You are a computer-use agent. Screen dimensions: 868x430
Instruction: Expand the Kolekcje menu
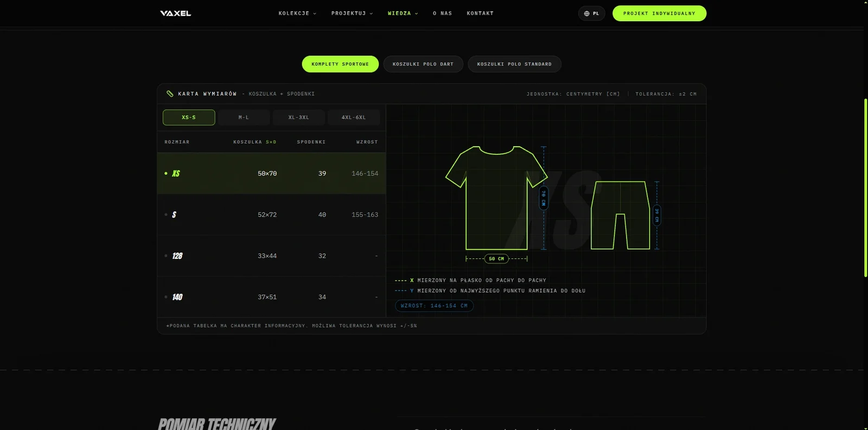click(297, 13)
